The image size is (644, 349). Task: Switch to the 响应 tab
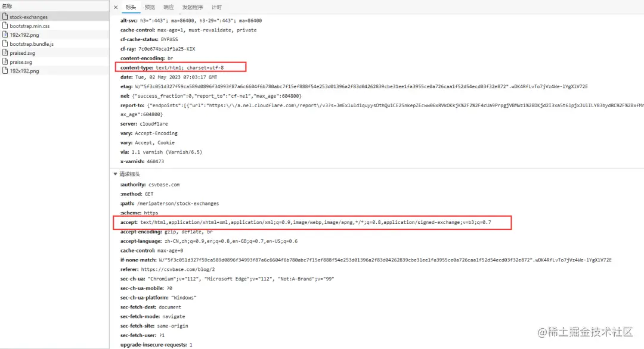click(168, 7)
